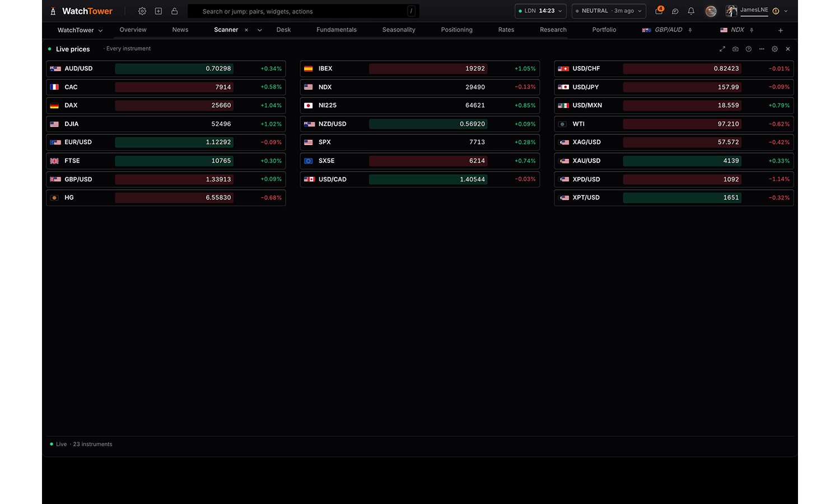
Task: Select the Portfolio tab
Action: point(604,30)
